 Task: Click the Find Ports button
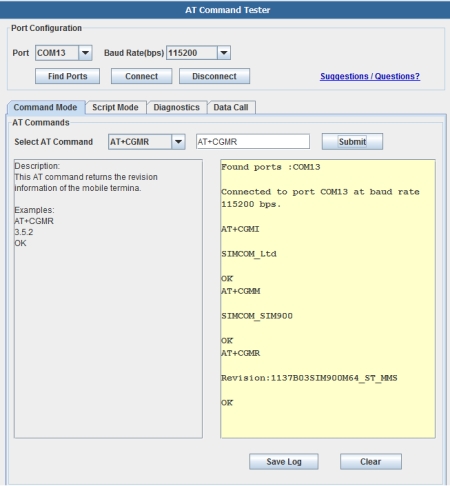[x=67, y=76]
